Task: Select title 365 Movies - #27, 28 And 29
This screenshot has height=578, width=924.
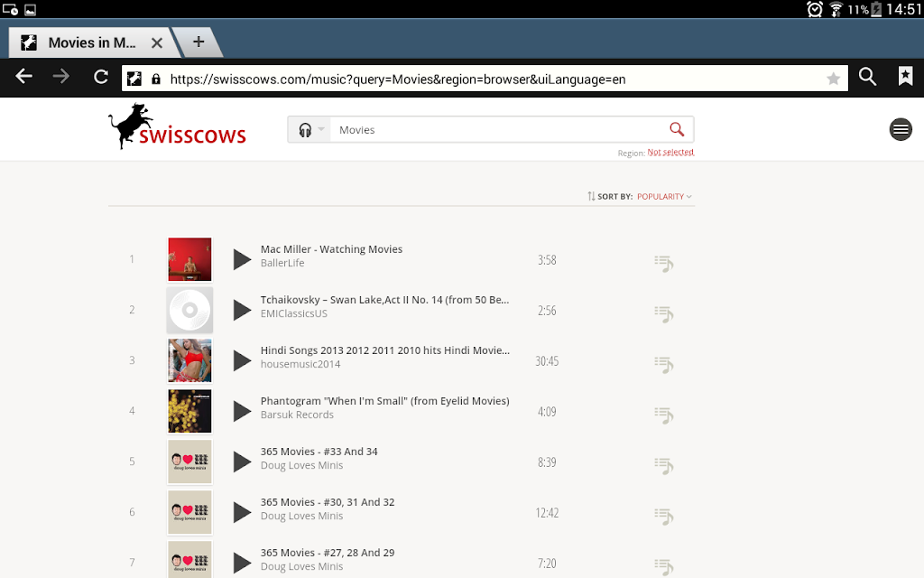Action: (x=327, y=554)
